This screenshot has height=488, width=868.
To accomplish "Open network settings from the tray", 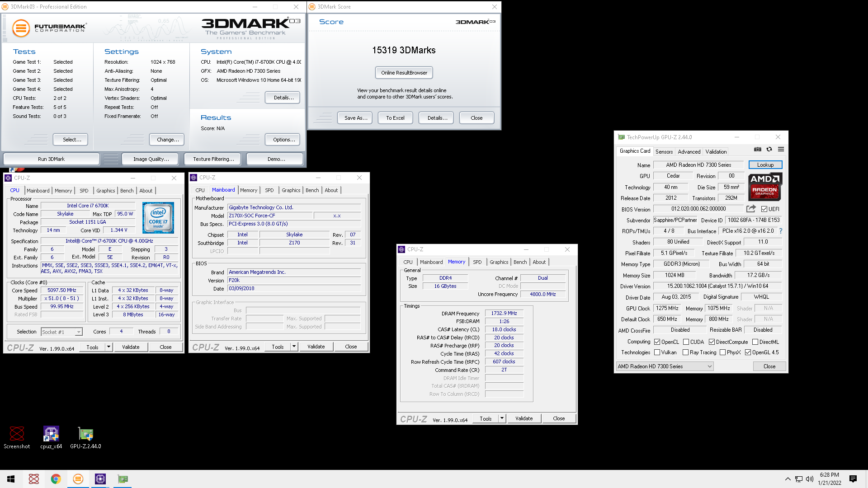I will pyautogui.click(x=799, y=479).
